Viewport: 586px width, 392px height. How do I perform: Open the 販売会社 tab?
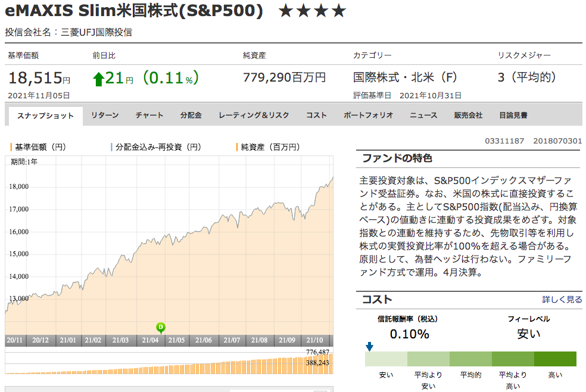pos(468,115)
